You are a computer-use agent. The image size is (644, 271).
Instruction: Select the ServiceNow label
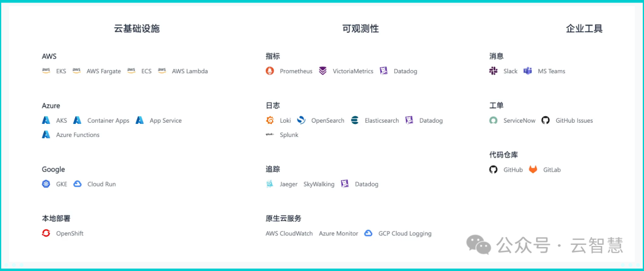pos(519,121)
